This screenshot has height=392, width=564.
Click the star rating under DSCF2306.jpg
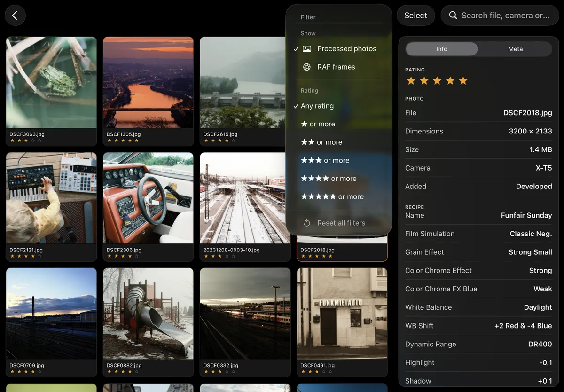[123, 256]
